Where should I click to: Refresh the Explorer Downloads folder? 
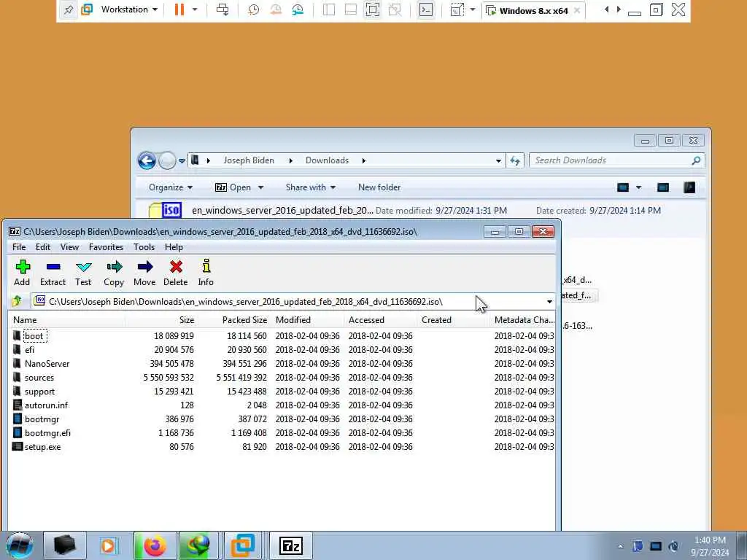point(515,161)
